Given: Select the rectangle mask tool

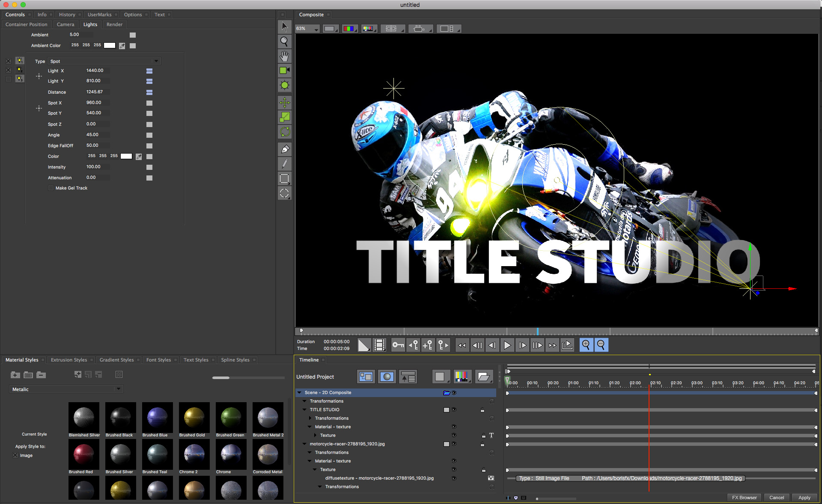Looking at the screenshot, I should pyautogui.click(x=284, y=179).
